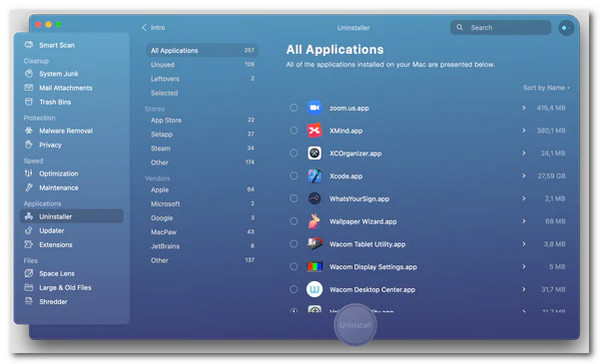Viewport: 600px width, 364px height.
Task: Click the WhatsYourSign app icon
Action: coord(315,199)
